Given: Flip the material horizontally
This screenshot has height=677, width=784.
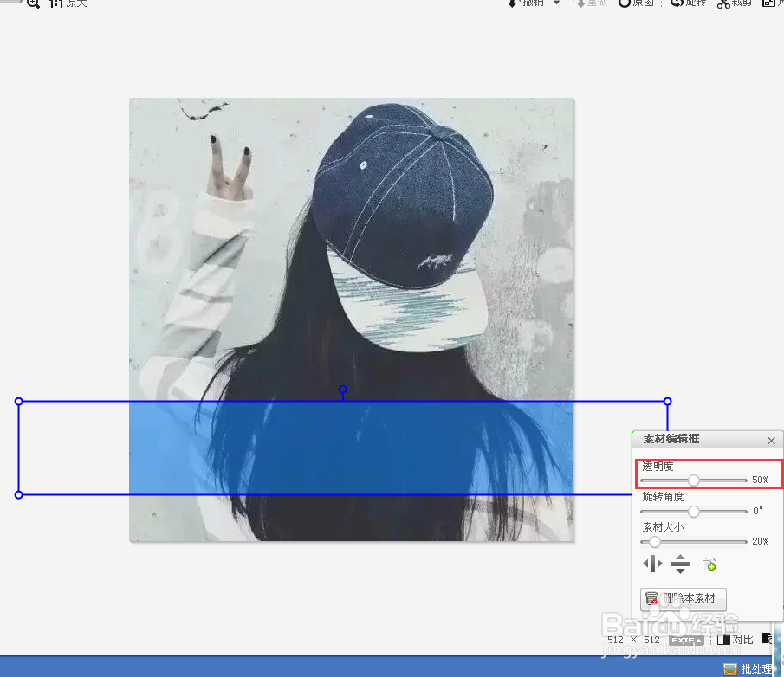Looking at the screenshot, I should pyautogui.click(x=652, y=564).
